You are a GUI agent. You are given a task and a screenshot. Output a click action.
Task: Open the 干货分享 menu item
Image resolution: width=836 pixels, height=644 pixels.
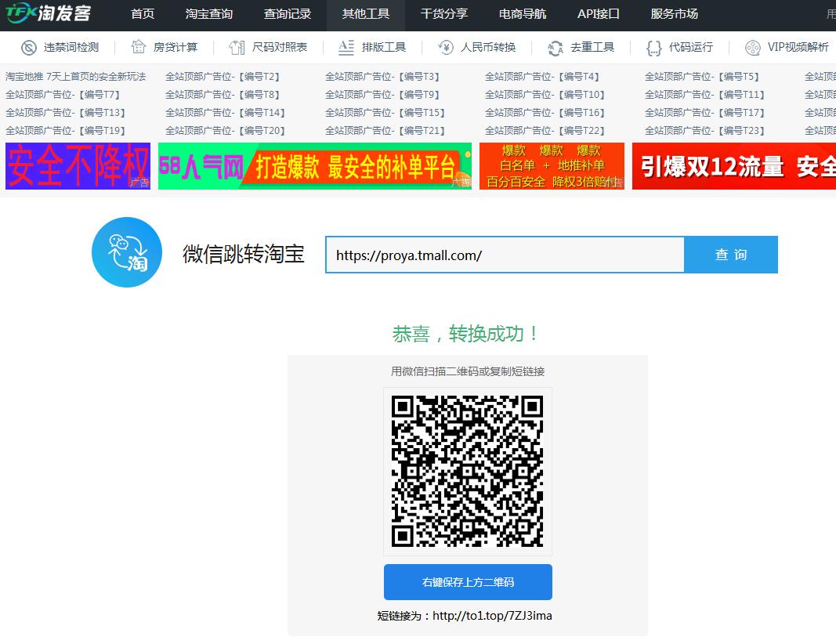point(444,14)
